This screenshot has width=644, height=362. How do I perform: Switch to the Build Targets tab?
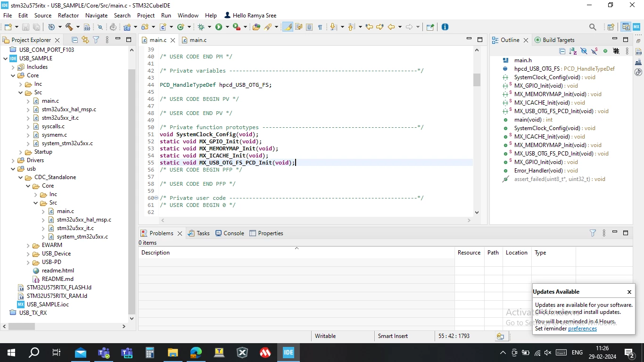pyautogui.click(x=554, y=40)
